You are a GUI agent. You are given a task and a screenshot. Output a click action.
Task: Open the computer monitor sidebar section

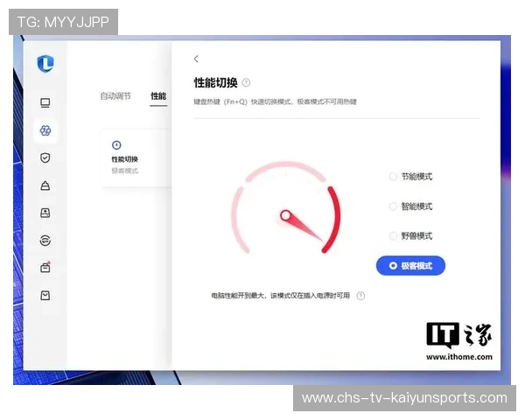tap(45, 103)
